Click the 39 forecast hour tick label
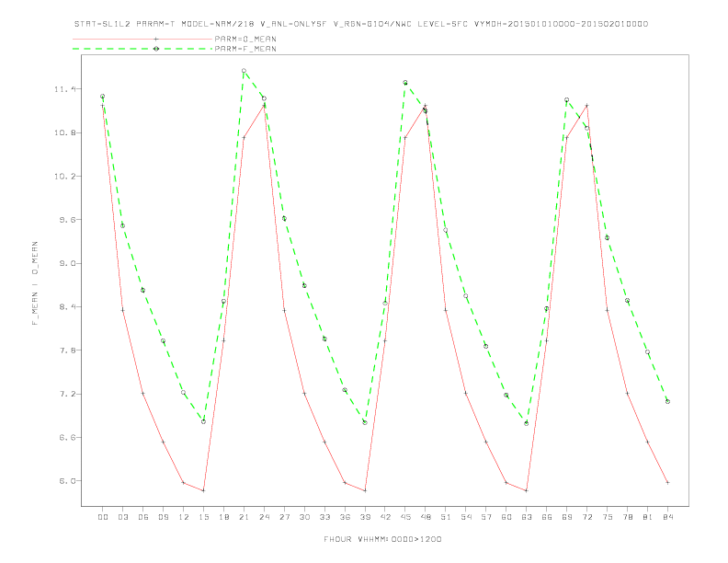The height and width of the screenshot is (563, 728). point(365,517)
